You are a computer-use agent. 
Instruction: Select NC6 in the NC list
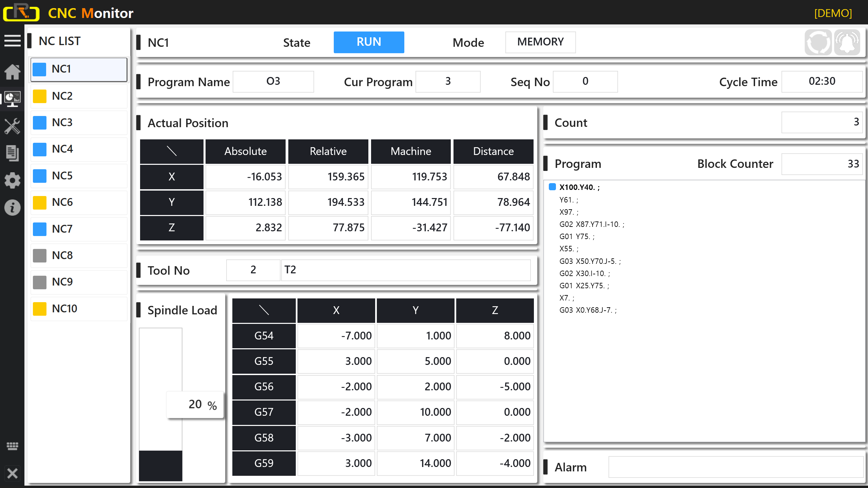point(79,202)
